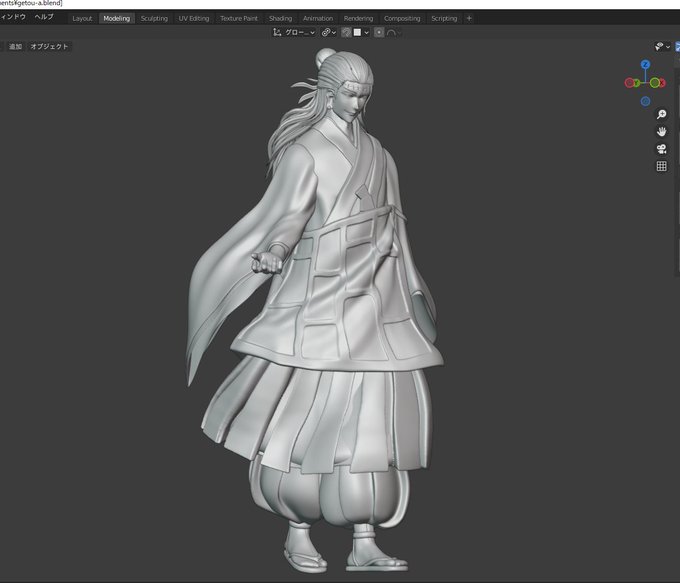Click the blue Z axis on the gizmo
The width and height of the screenshot is (680, 583).
645,65
